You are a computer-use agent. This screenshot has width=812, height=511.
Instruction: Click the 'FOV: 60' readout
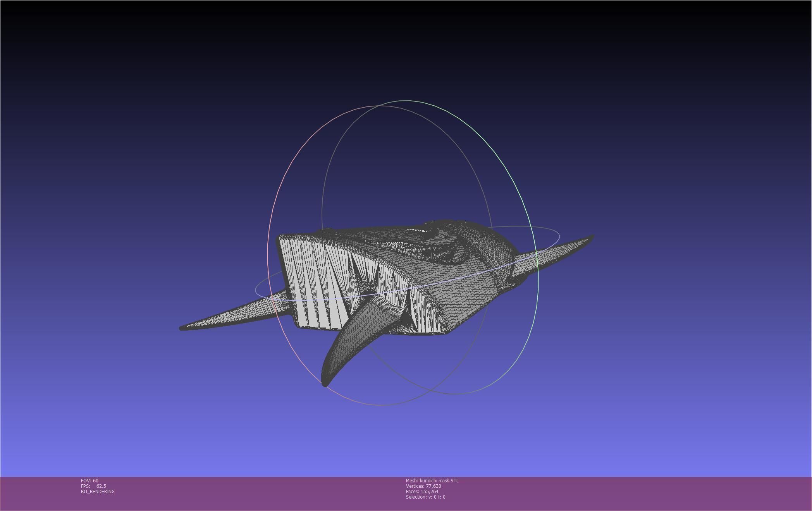pos(89,481)
